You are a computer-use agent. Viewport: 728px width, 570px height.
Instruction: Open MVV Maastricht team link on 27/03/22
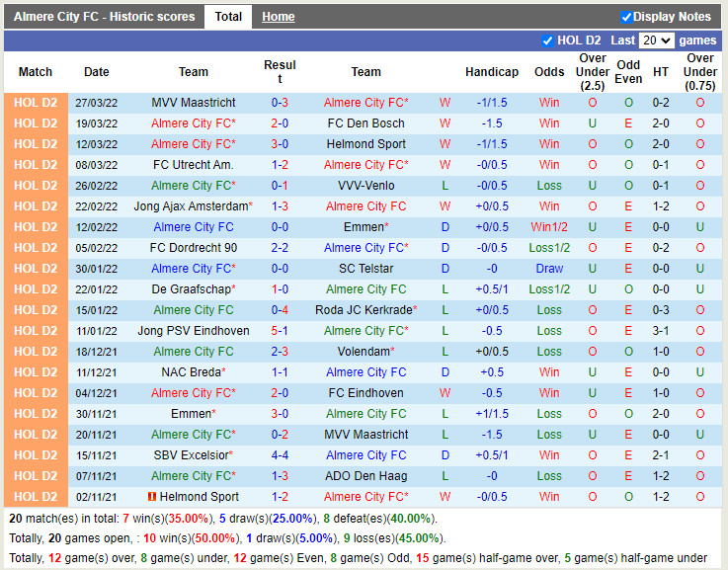coord(194,103)
